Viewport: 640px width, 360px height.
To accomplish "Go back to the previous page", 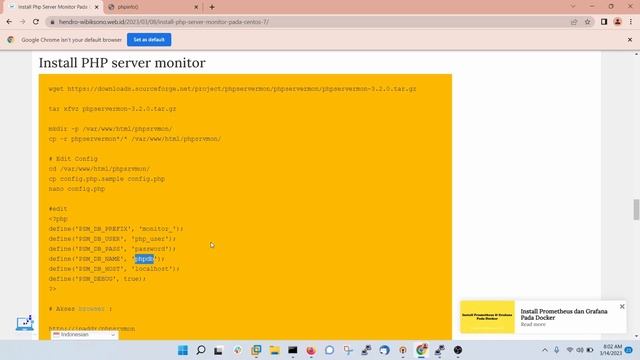I will pos(9,22).
